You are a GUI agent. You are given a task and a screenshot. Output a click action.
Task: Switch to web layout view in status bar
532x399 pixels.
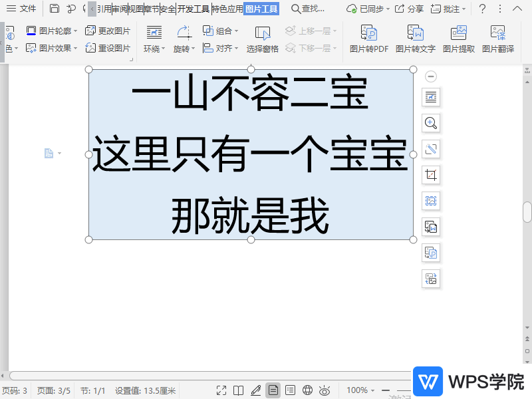(307, 390)
